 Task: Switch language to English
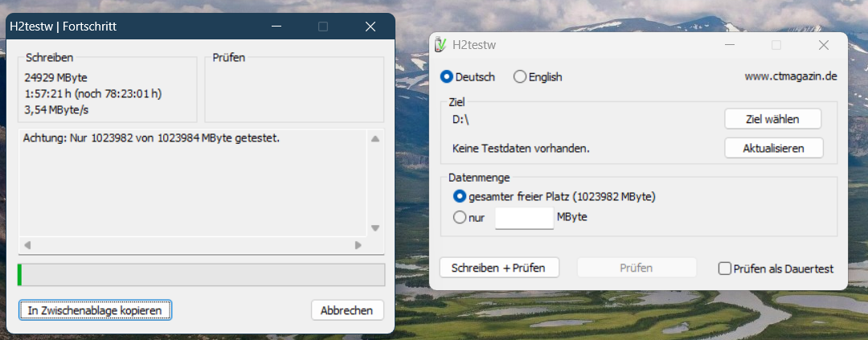point(520,77)
